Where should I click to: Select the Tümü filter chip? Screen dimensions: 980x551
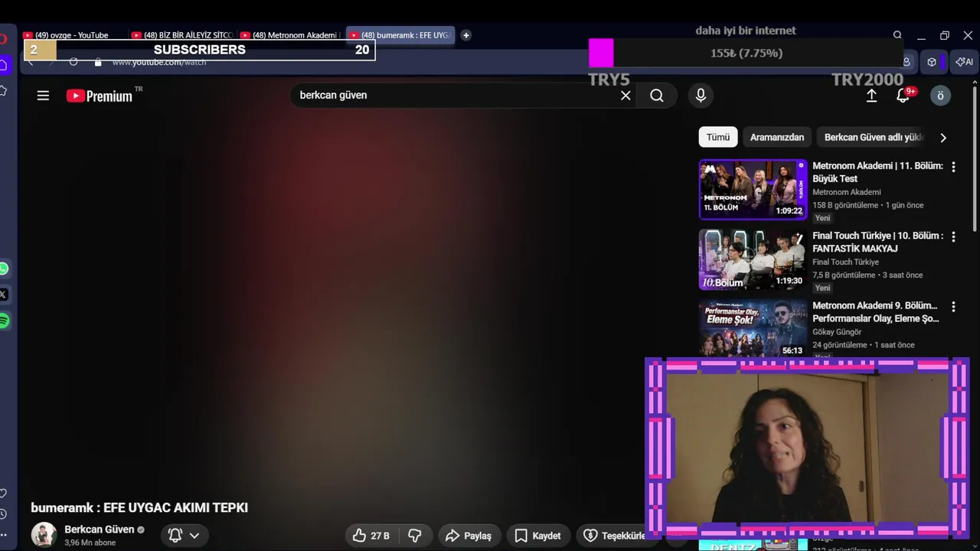click(x=717, y=137)
